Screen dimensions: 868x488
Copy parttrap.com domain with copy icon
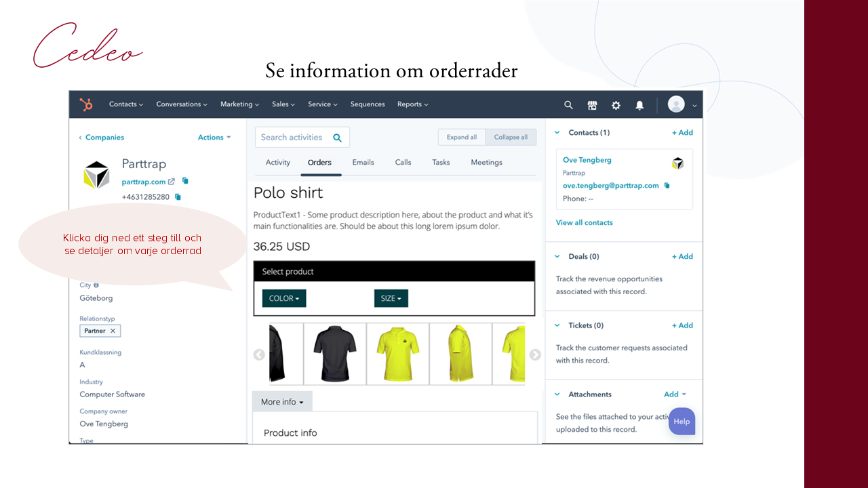point(185,181)
